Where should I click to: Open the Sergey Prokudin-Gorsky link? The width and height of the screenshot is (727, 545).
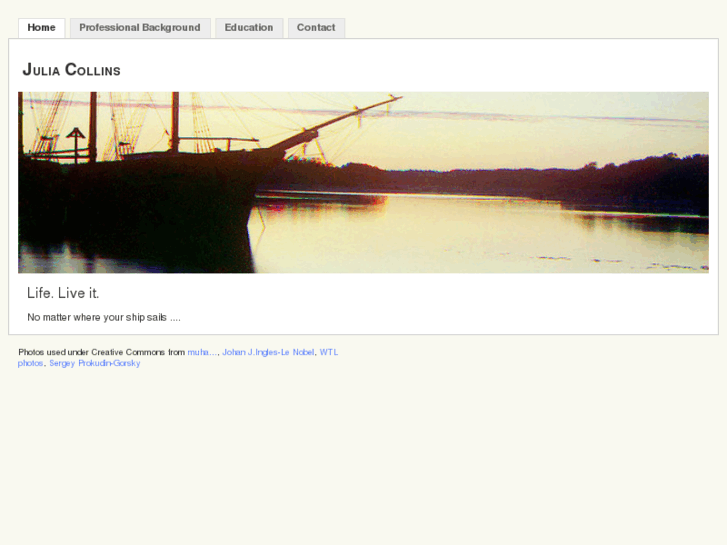(95, 363)
